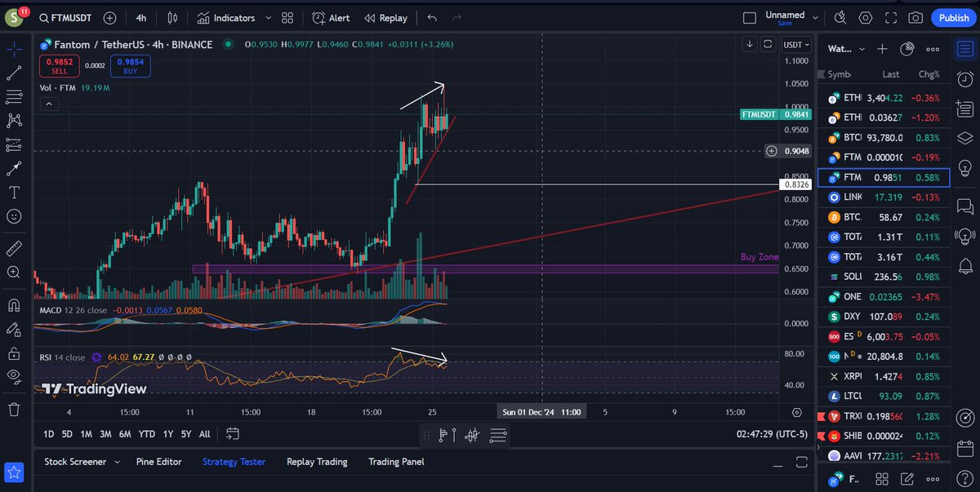Viewport: 980px width, 492px height.
Task: Open watchlist advanced view pie icon
Action: (906, 49)
